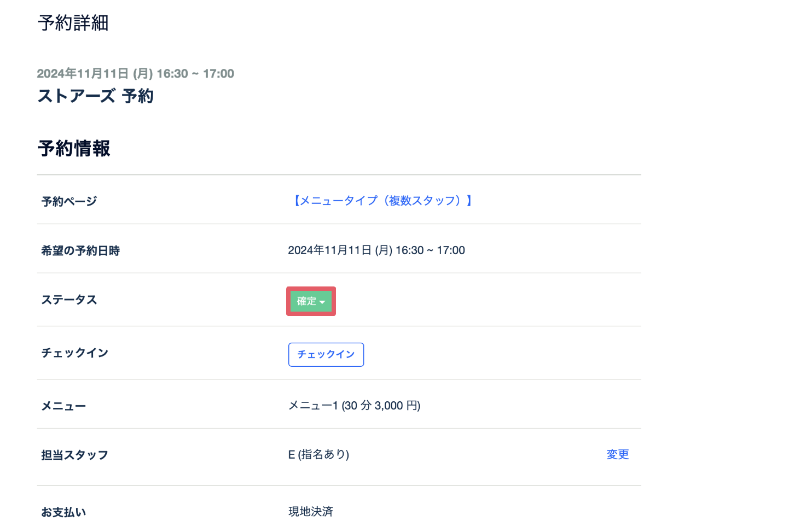
Task: Select the 予約ページ row label
Action: [69, 201]
